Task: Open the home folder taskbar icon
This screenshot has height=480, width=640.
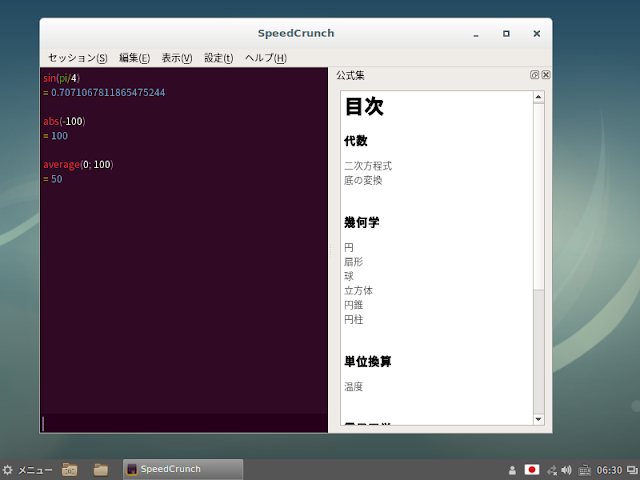Action: click(70, 470)
